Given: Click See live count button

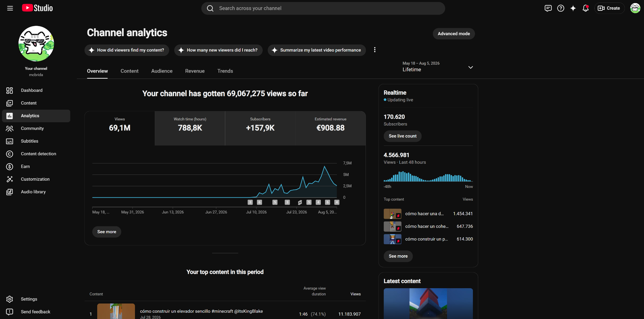Looking at the screenshot, I should point(403,136).
